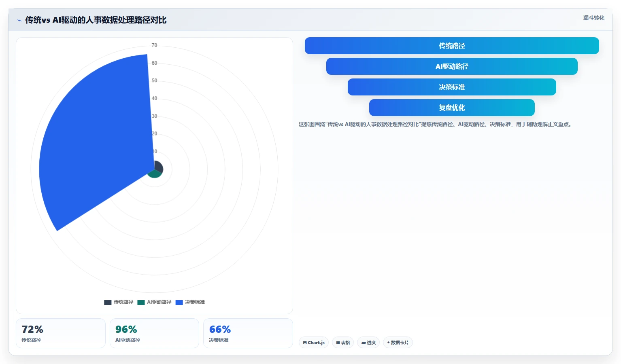Click the 数据卡片 tag chip
This screenshot has width=621, height=364.
(x=398, y=343)
